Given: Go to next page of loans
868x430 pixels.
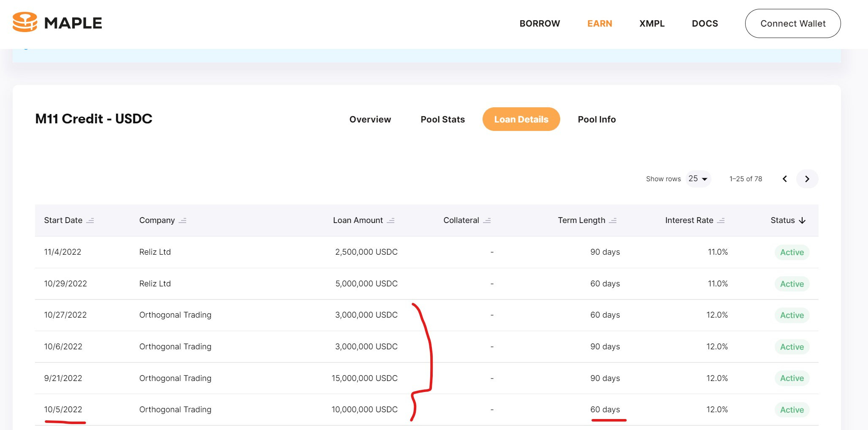Looking at the screenshot, I should coord(807,179).
